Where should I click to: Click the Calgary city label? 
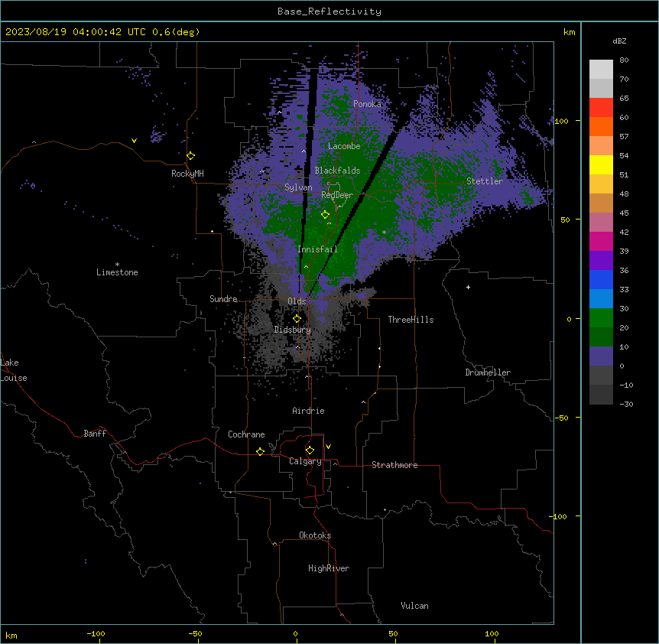[x=305, y=461]
